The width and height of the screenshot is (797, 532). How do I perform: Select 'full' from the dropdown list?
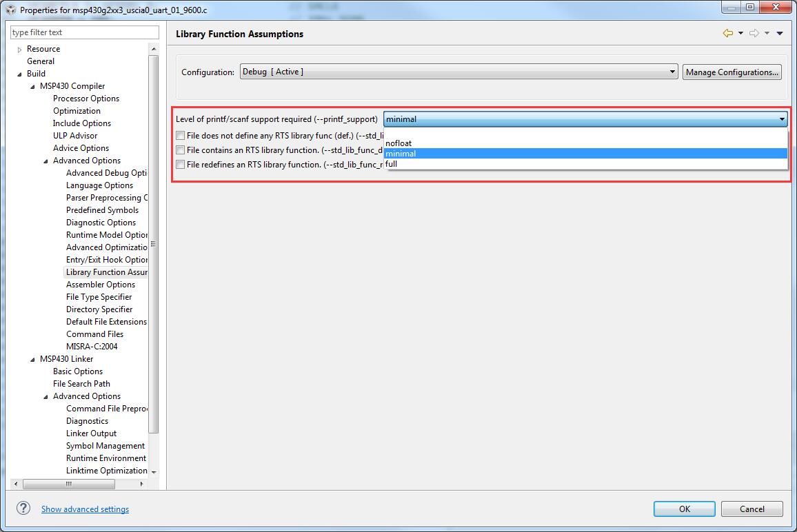585,163
